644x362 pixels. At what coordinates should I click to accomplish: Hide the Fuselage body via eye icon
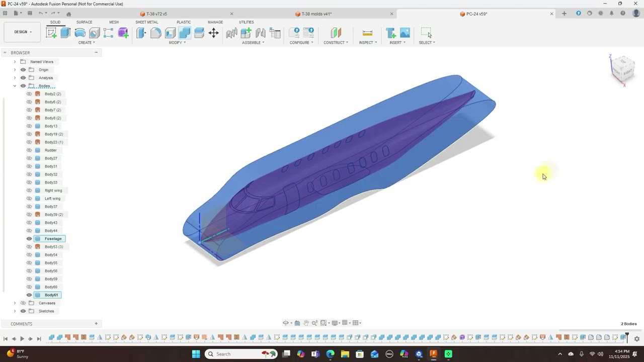(x=29, y=239)
